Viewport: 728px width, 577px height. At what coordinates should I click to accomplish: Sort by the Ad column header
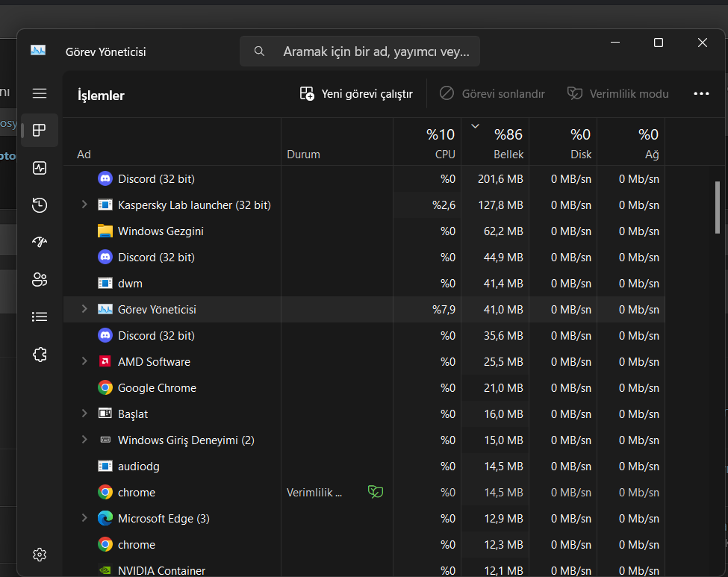point(172,142)
